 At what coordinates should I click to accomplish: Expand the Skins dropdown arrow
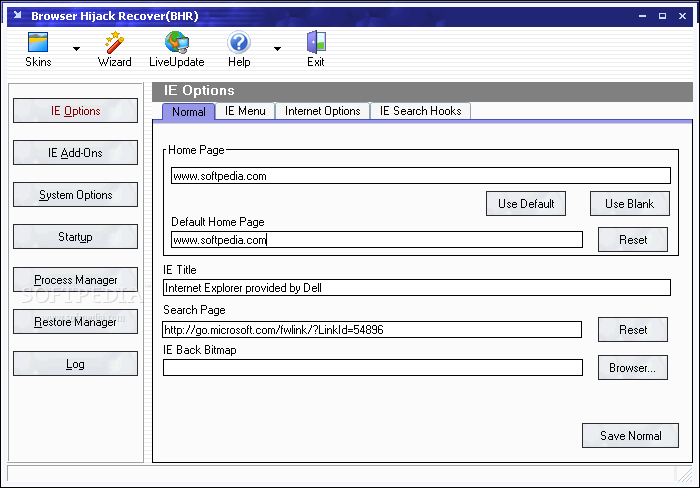76,49
